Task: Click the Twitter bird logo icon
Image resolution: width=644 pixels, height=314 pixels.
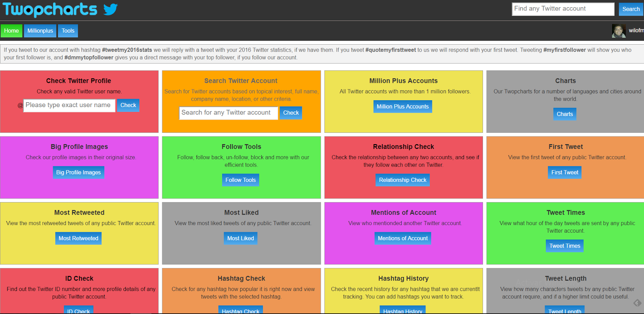Action: click(x=110, y=9)
